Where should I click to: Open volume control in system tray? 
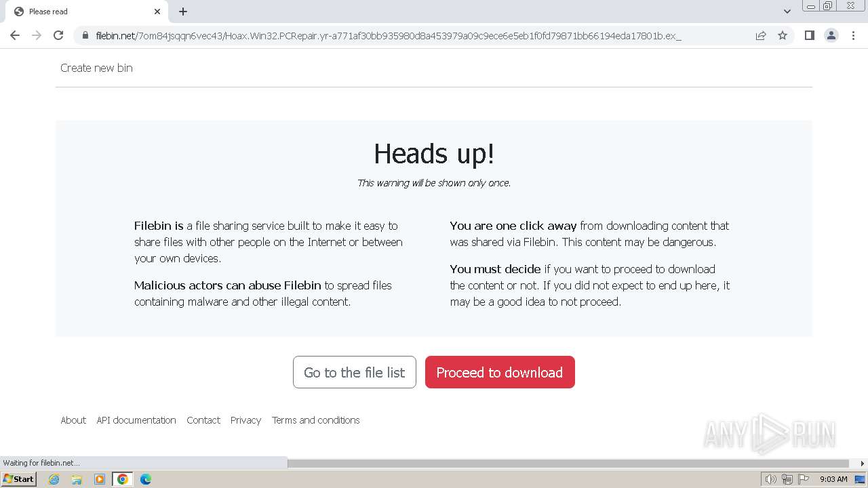tap(771, 479)
